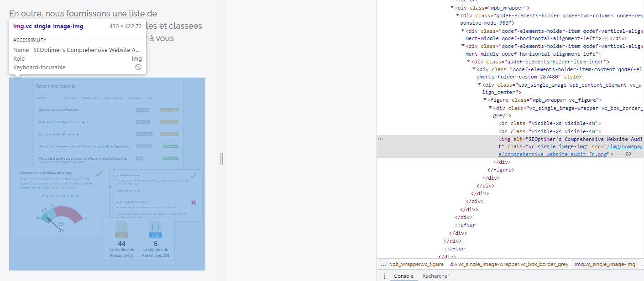Open the Rechercher drawer tab
The width and height of the screenshot is (644, 281).
tap(435, 276)
